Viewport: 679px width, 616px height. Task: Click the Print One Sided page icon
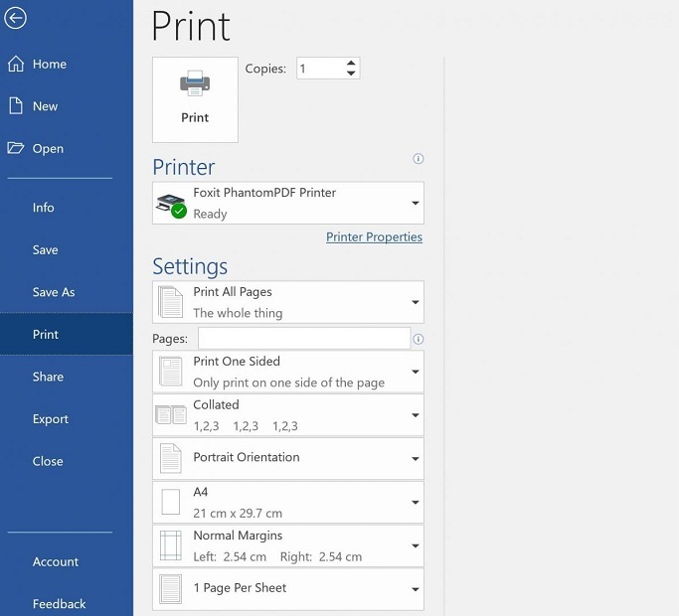point(171,372)
